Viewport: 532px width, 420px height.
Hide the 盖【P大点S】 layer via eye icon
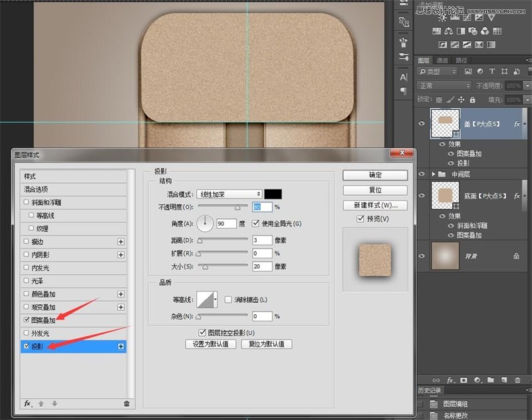point(422,124)
